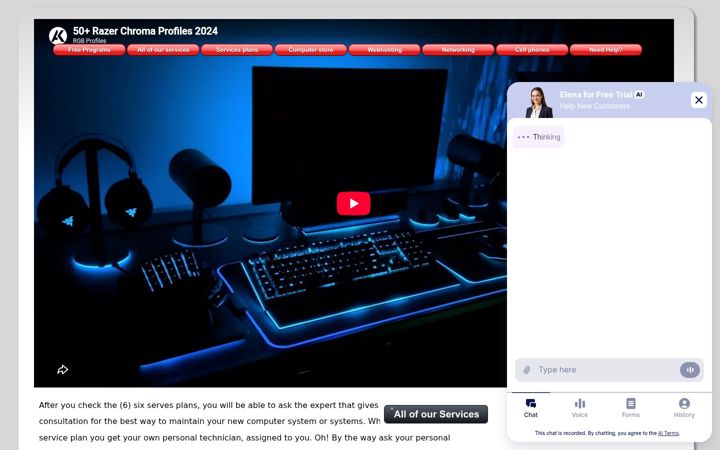Open the History tab
This screenshot has height=450, width=720.
pos(684,408)
